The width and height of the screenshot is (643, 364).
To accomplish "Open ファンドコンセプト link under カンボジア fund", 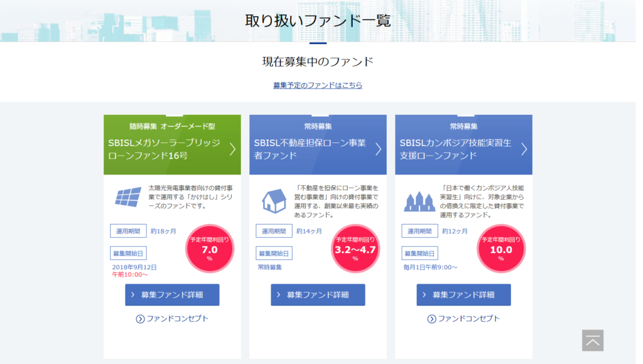I will 463,319.
